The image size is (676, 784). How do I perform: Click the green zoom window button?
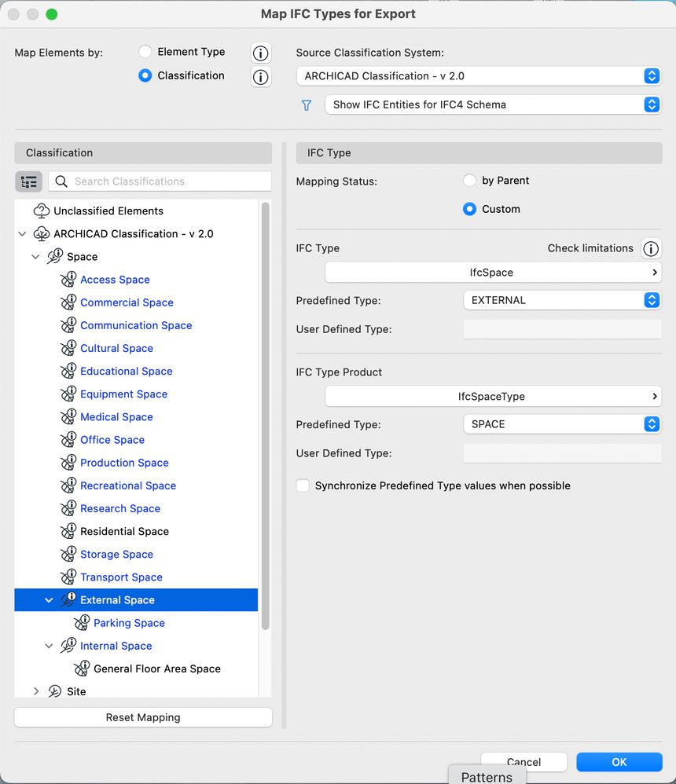[x=52, y=14]
